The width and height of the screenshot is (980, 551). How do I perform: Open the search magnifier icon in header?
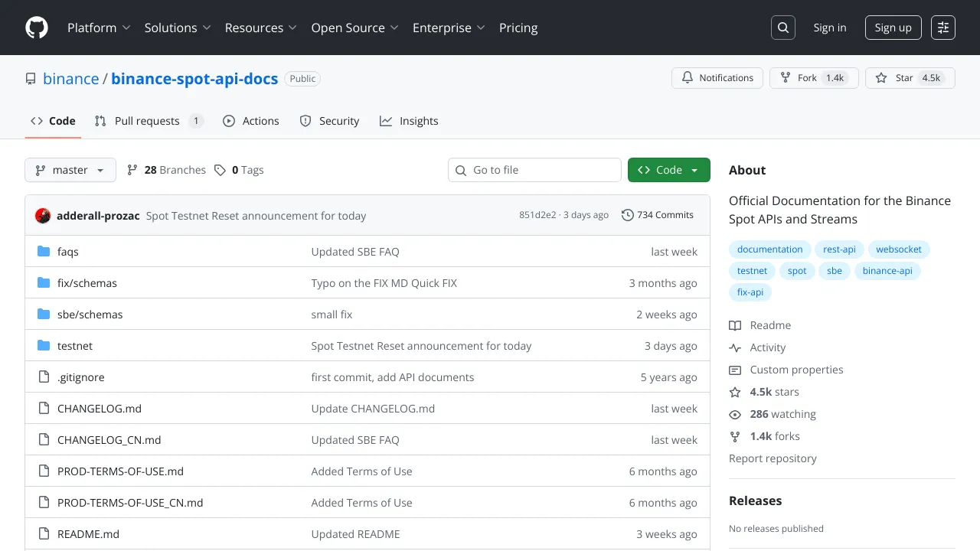click(x=783, y=28)
